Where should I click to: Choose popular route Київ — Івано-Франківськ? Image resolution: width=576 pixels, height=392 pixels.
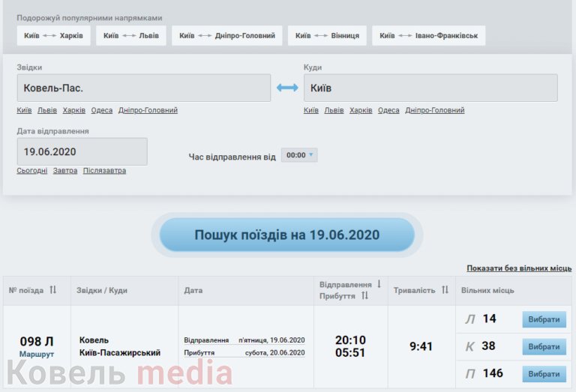coord(428,35)
